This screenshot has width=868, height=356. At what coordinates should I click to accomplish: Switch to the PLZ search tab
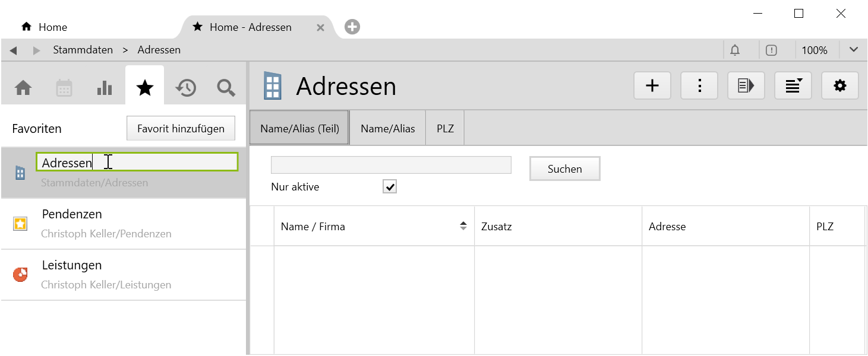tap(445, 128)
